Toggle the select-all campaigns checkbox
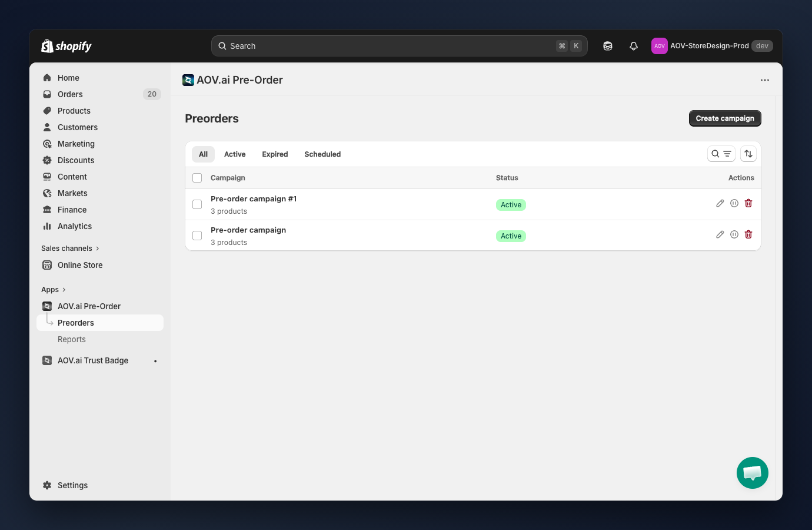The height and width of the screenshot is (530, 812). pos(197,178)
